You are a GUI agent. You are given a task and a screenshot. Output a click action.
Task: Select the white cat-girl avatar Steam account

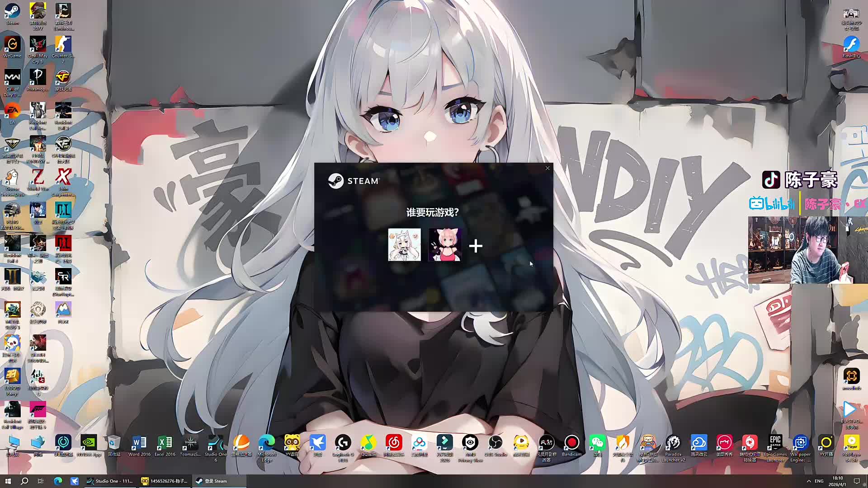pos(404,244)
